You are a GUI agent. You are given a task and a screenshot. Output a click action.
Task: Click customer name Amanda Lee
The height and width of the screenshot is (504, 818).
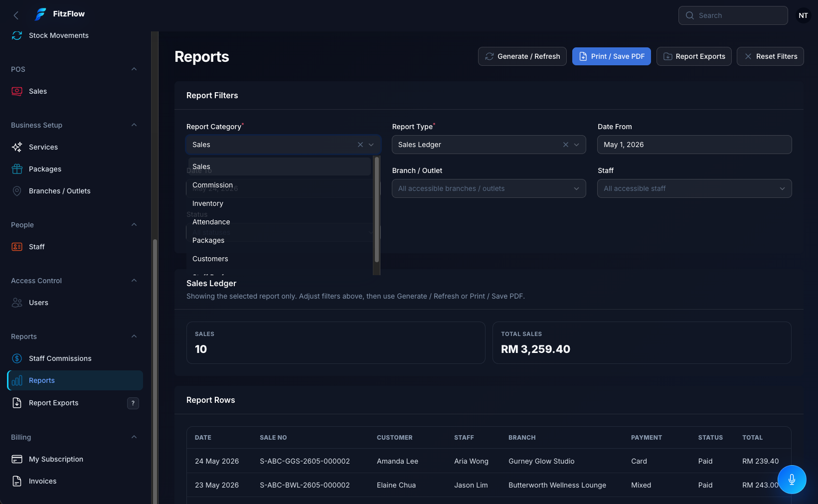(397, 461)
